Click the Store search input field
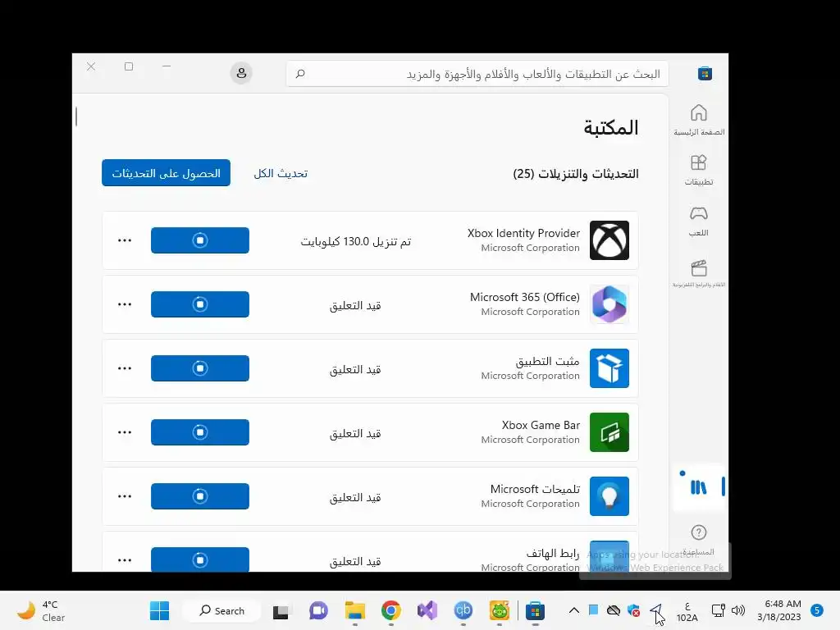 477,74
